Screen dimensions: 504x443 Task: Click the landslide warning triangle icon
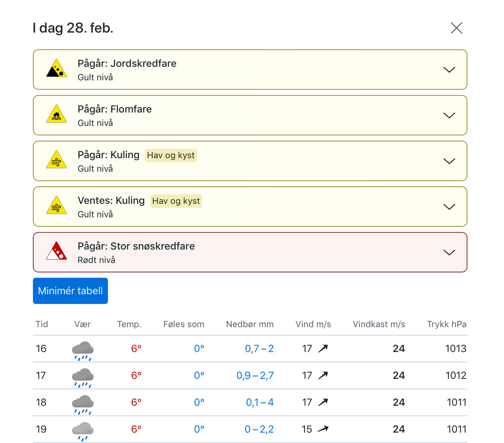click(x=56, y=69)
